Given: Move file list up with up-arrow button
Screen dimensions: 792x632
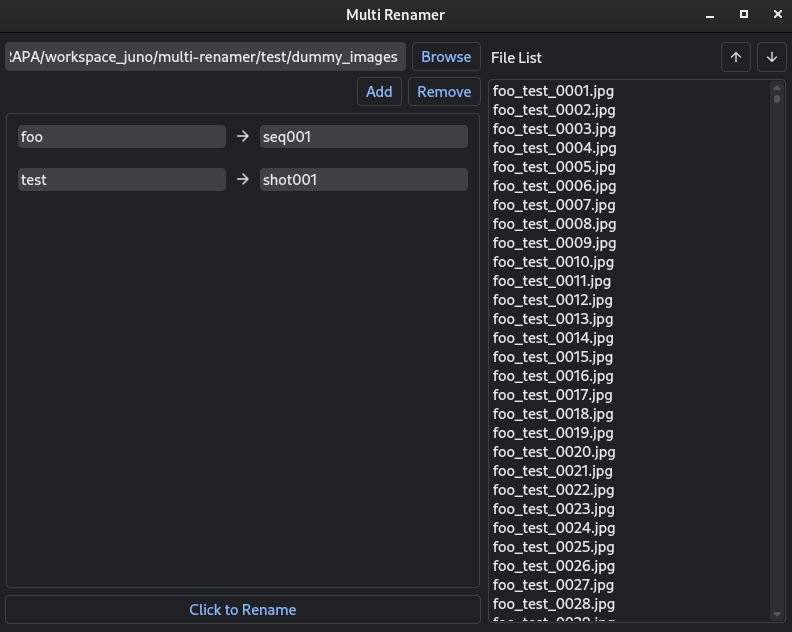Looking at the screenshot, I should (x=736, y=58).
